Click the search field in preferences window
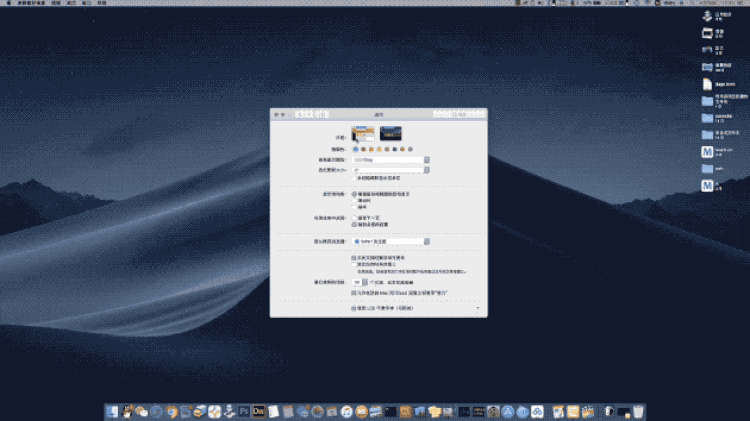 coord(459,114)
